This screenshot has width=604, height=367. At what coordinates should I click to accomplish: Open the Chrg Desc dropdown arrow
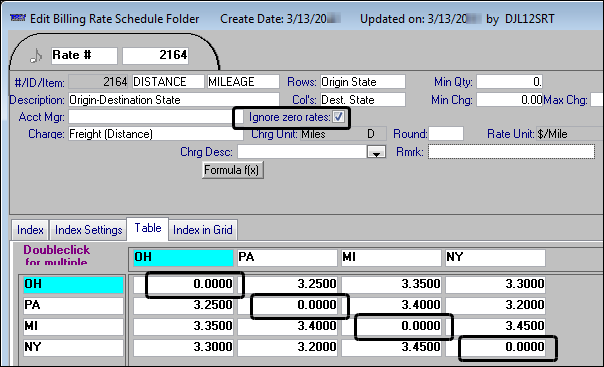coord(376,152)
